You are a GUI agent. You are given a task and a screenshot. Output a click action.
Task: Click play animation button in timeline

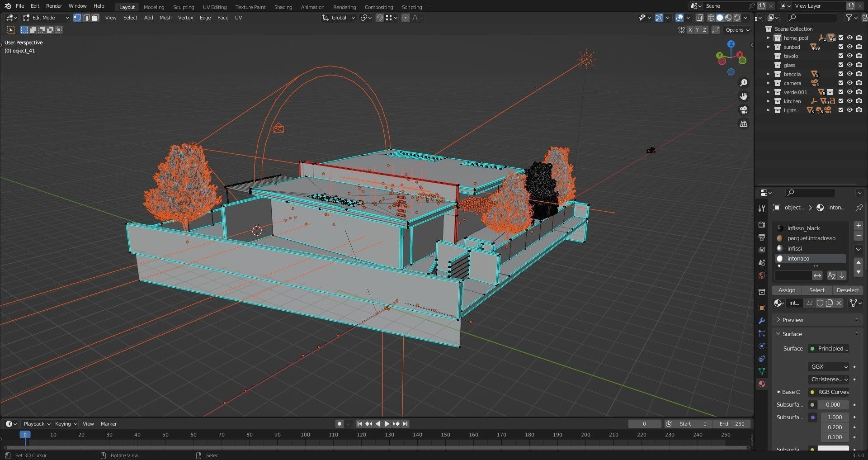point(387,424)
